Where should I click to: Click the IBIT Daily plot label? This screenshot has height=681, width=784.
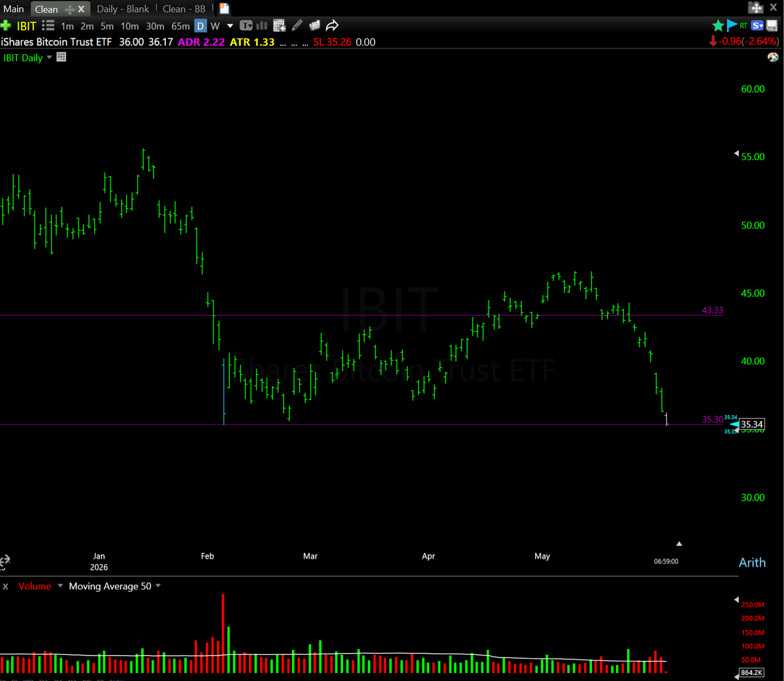click(x=23, y=58)
